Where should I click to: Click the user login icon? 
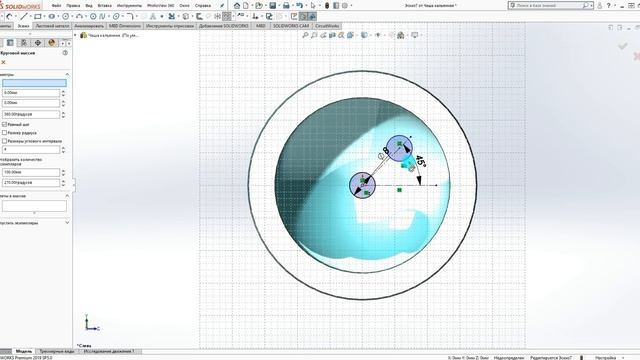tap(600, 6)
